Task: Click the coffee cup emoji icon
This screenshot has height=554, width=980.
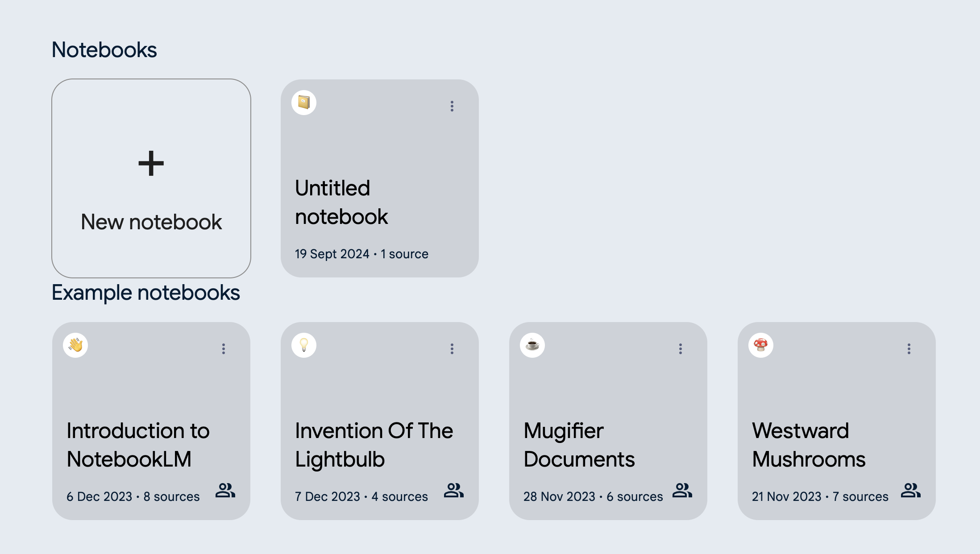Action: point(532,345)
